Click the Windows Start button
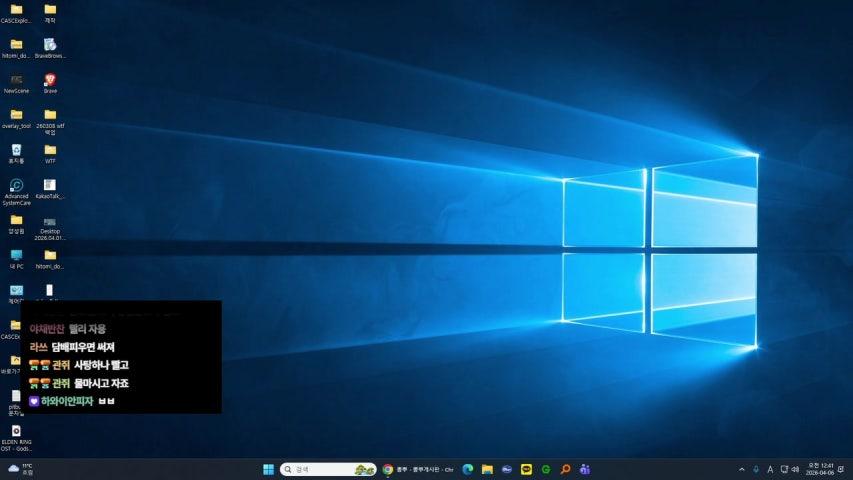This screenshot has height=480, width=853. tap(268, 469)
